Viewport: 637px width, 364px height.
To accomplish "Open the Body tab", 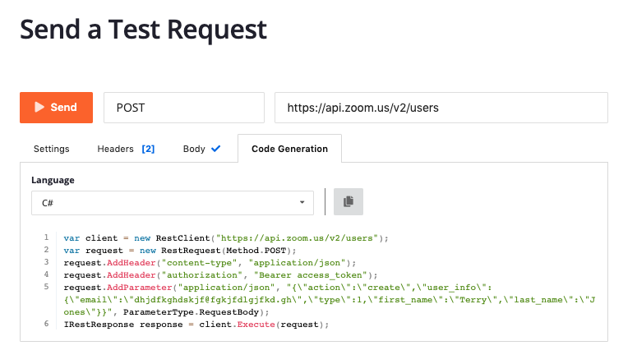I will [x=195, y=150].
